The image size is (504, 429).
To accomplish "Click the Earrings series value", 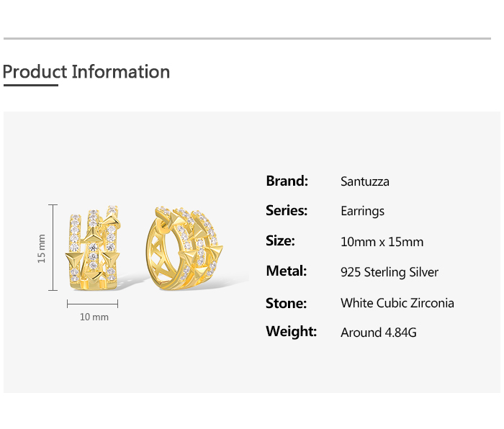I will click(x=362, y=211).
